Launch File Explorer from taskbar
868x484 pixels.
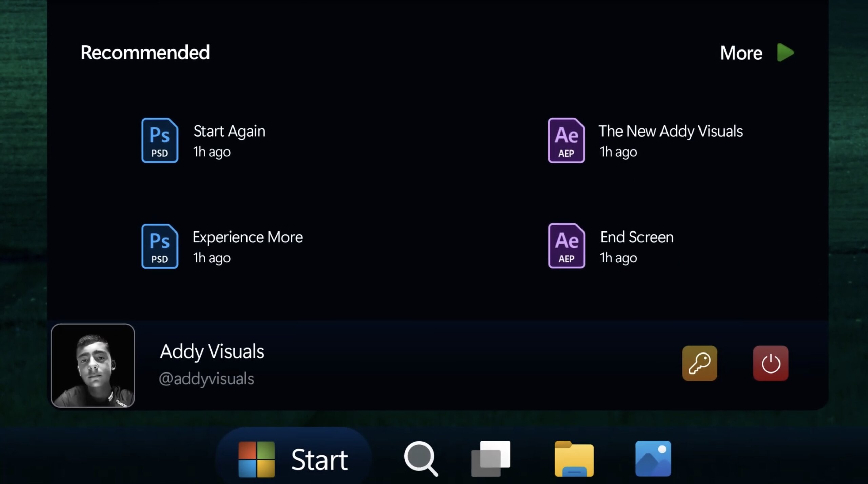point(574,459)
